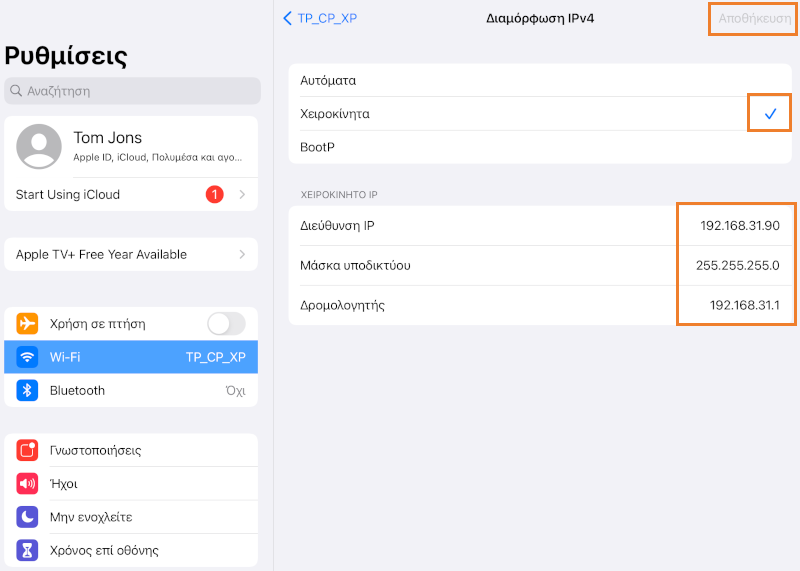This screenshot has height=571, width=800.
Task: Open the Start Using iCloud chevron
Action: point(242,195)
